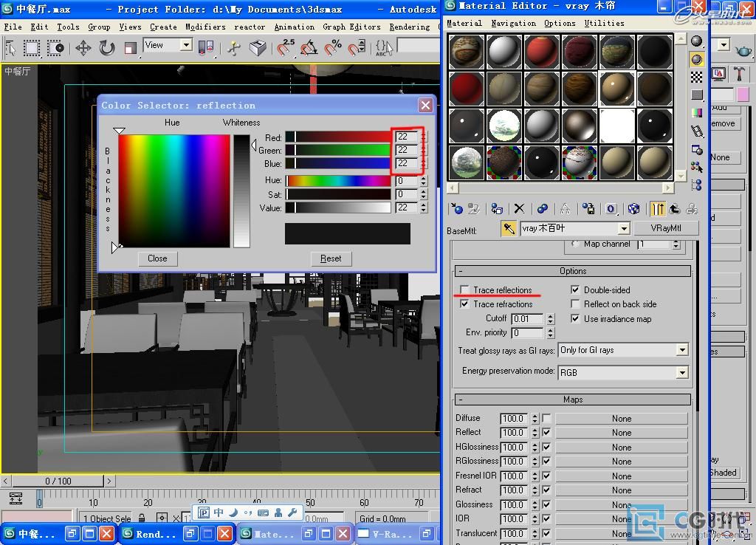Toggle the 2.5D Snaps magnet
Image resolution: width=756 pixels, height=545 pixels.
(x=286, y=47)
